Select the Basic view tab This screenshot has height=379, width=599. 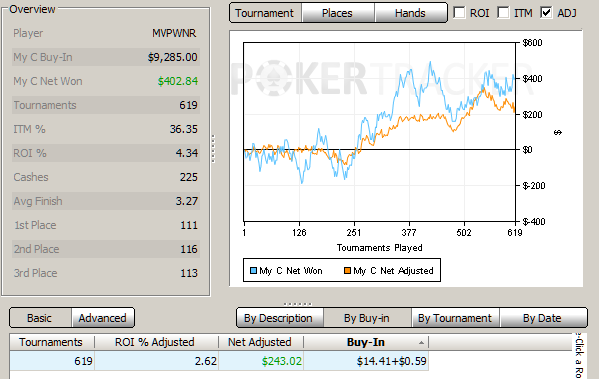click(x=39, y=318)
